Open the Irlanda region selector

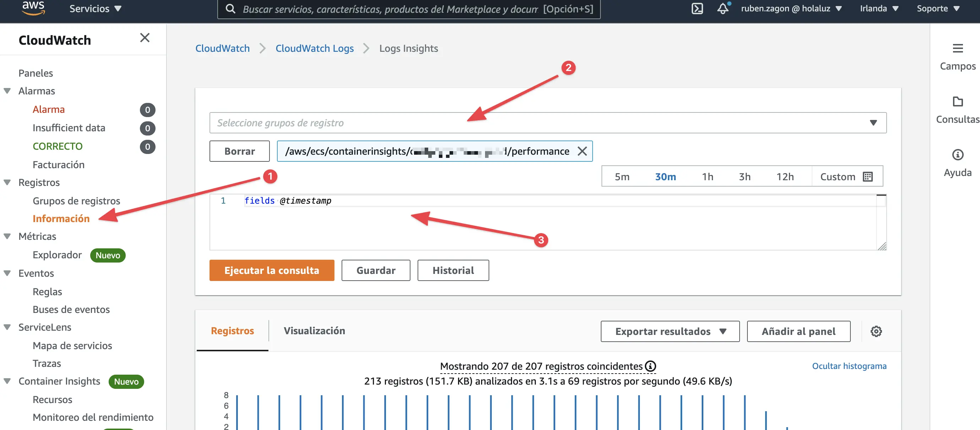point(879,9)
